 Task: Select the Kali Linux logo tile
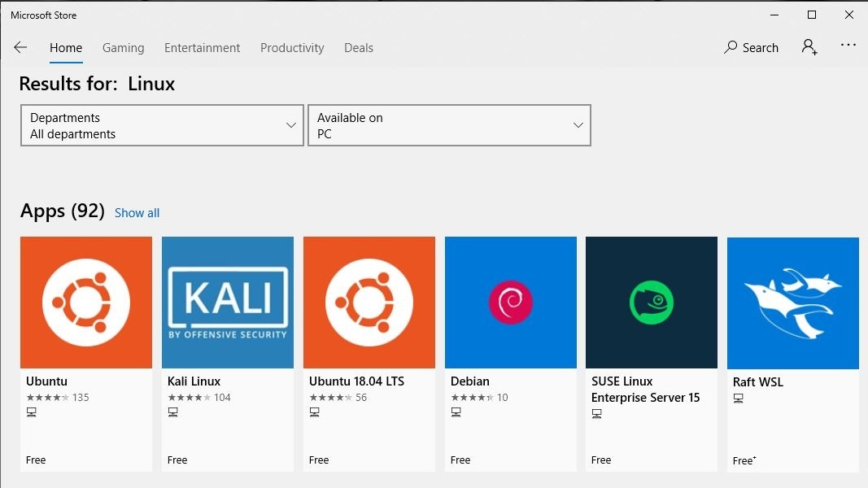(x=228, y=303)
